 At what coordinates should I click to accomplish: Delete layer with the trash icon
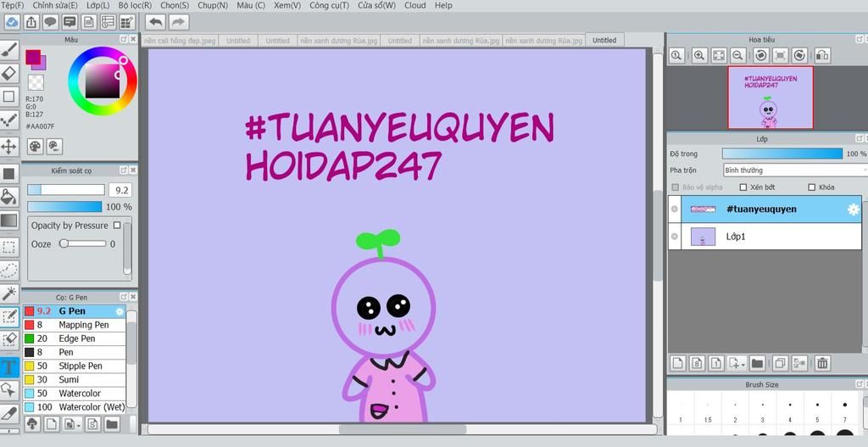[822, 363]
